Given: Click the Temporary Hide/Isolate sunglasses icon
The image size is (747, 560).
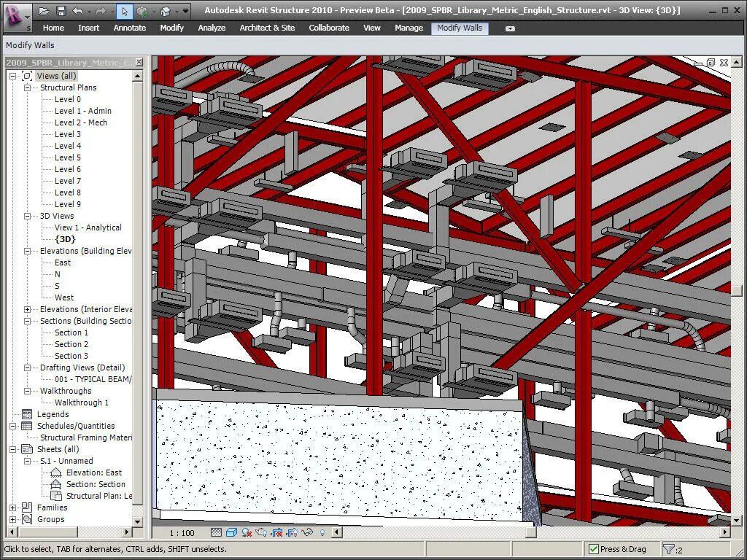Looking at the screenshot, I should (x=307, y=533).
